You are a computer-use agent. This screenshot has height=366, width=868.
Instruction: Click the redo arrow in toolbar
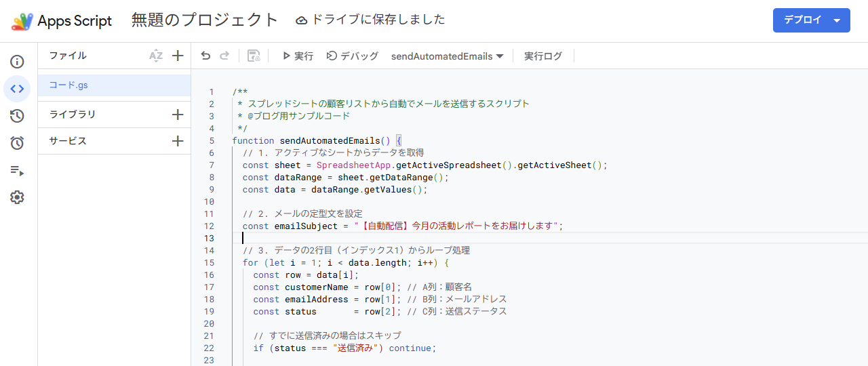point(224,56)
